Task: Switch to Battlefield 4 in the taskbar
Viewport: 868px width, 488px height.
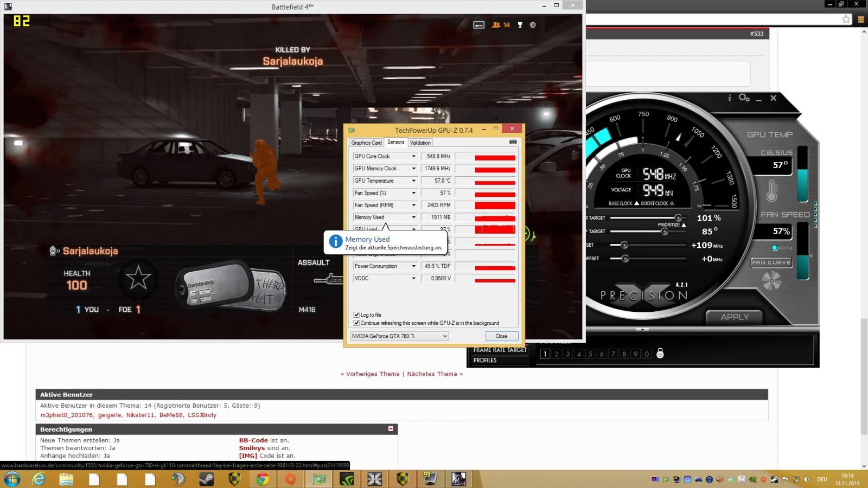Action: [x=459, y=479]
